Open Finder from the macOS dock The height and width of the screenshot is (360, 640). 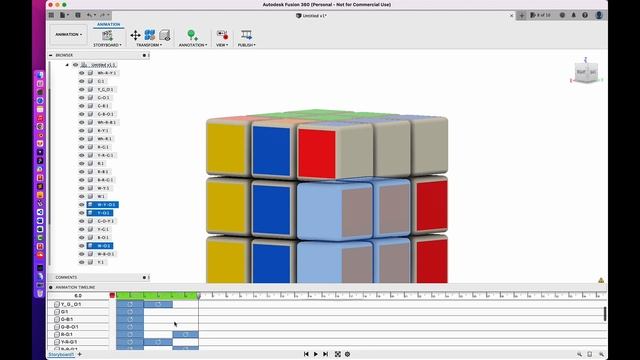[40, 75]
